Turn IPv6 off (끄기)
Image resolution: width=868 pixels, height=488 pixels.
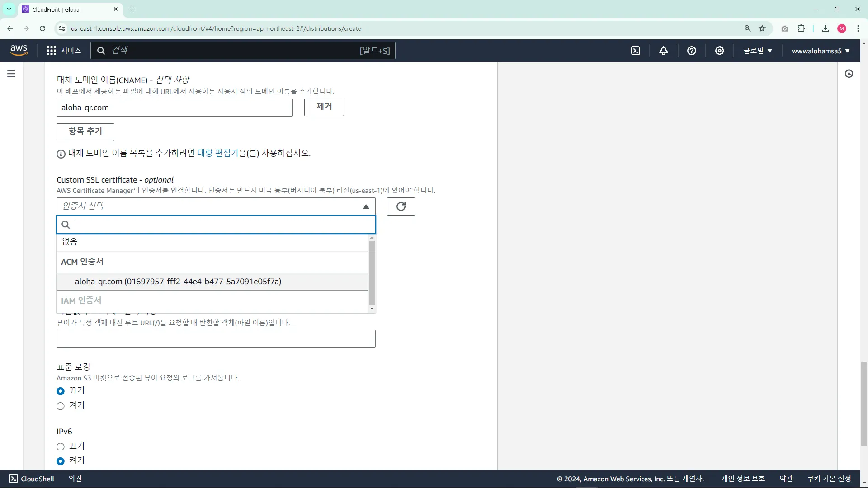[x=61, y=446]
